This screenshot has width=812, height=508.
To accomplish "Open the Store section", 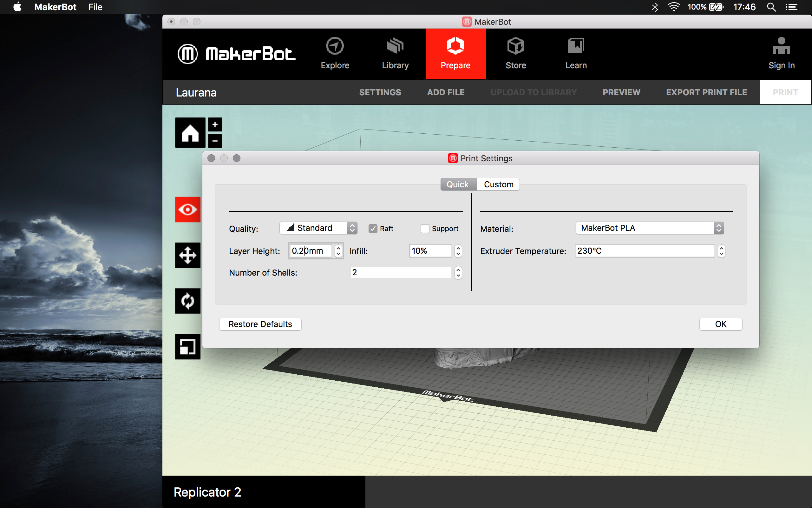I will pyautogui.click(x=516, y=54).
